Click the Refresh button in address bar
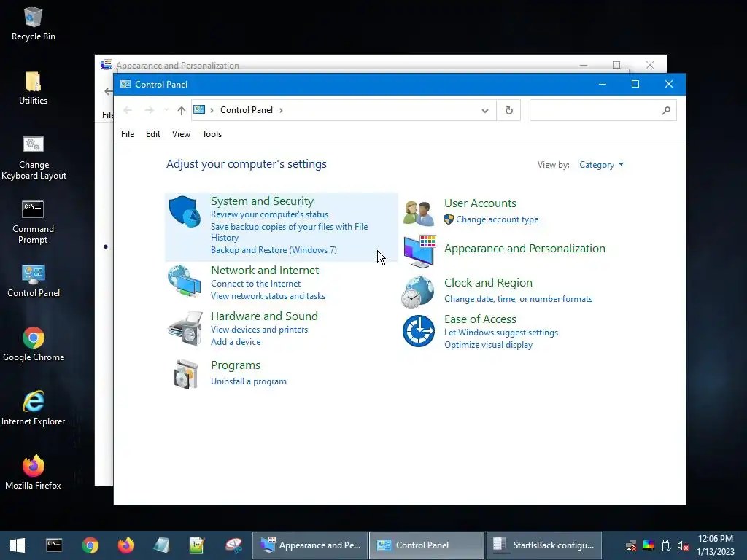The image size is (747, 560). click(508, 111)
